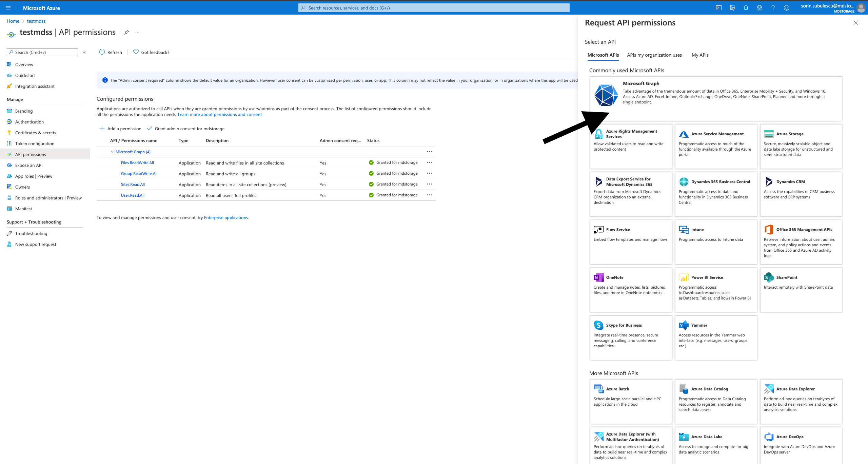Open portal settings gear
Screen dimensions: 868x464
759,8
